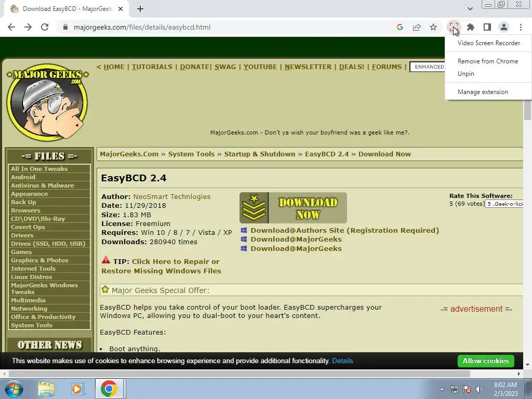Open the FORUMS navigation link
Screen dimensions: 532x399
click(x=387, y=67)
